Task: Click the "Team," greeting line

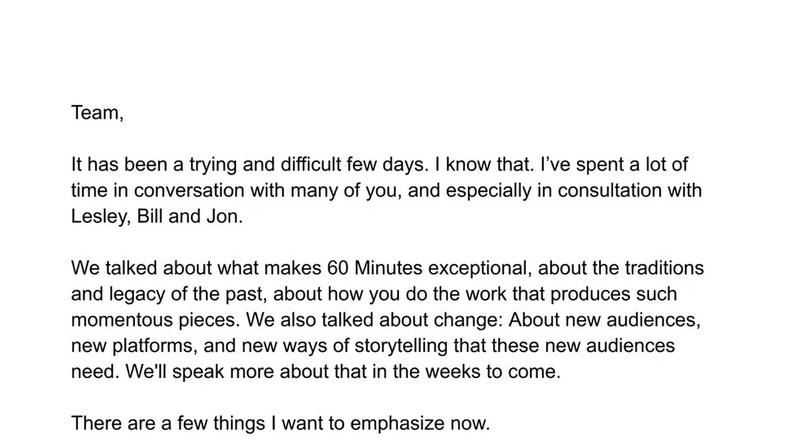Action: coord(97,113)
